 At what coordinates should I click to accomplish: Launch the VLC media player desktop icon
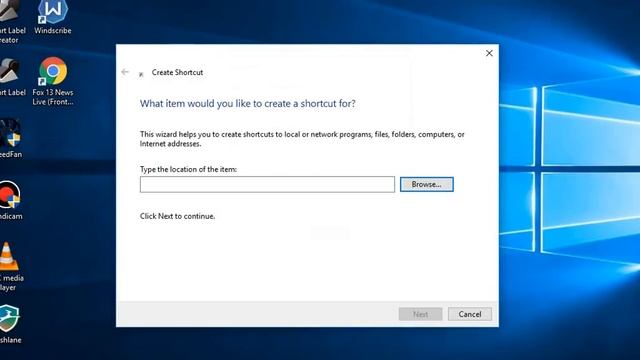coord(9,266)
